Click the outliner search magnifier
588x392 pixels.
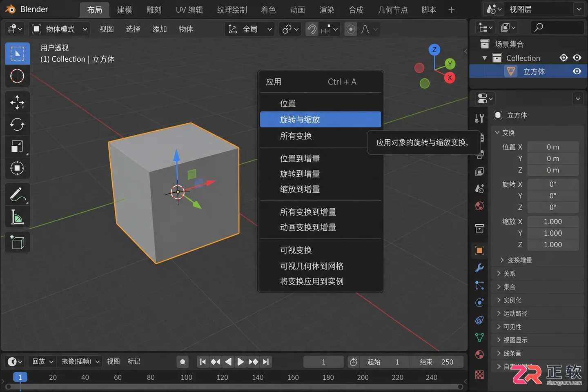(539, 27)
